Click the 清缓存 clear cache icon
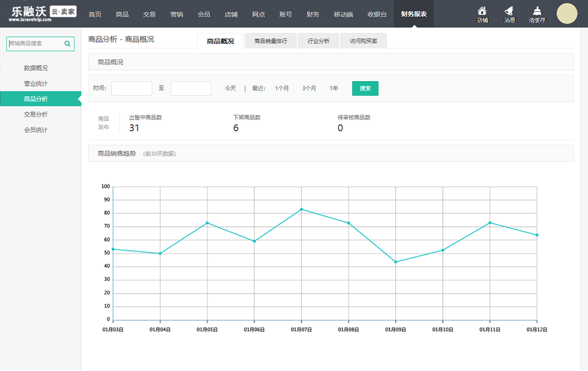 537,14
